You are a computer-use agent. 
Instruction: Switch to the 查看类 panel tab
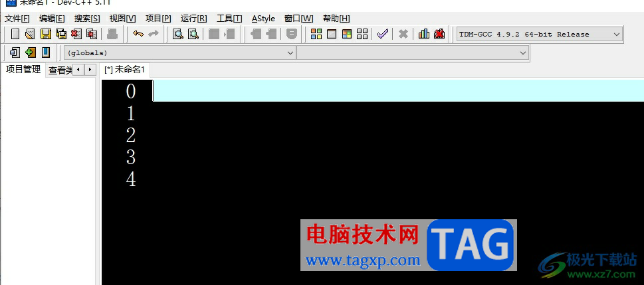tap(60, 70)
